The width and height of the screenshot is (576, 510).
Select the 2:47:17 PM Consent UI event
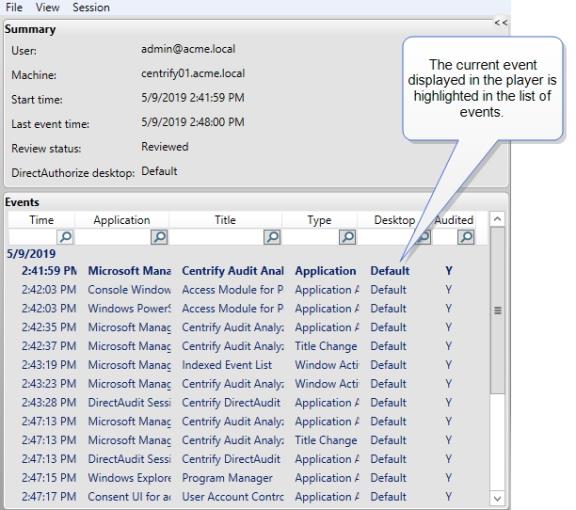tap(248, 496)
